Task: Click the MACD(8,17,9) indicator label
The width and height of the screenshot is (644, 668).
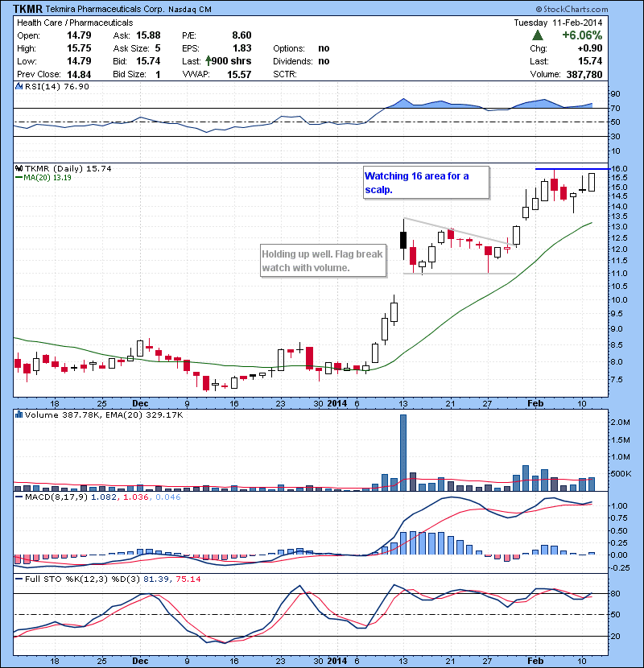Action: click(56, 497)
